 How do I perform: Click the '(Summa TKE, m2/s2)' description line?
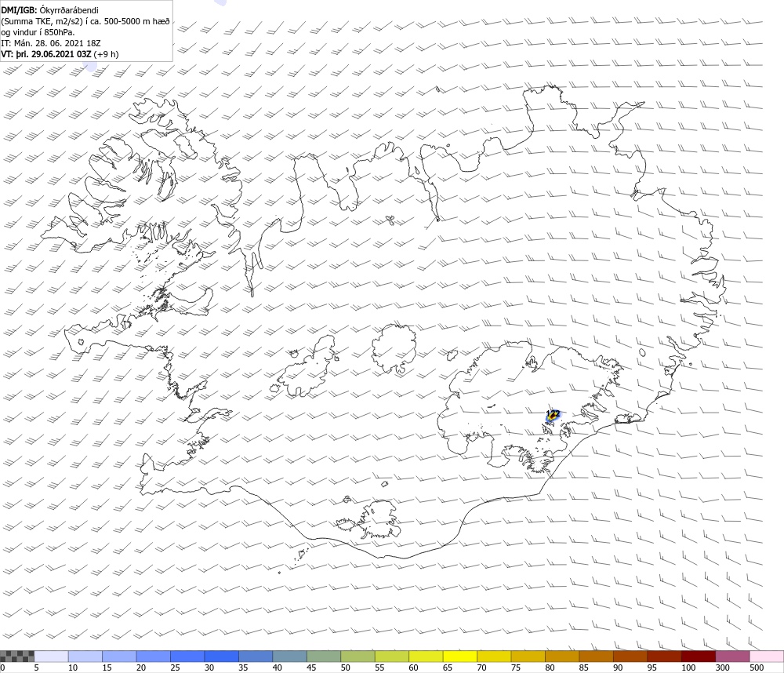click(85, 21)
